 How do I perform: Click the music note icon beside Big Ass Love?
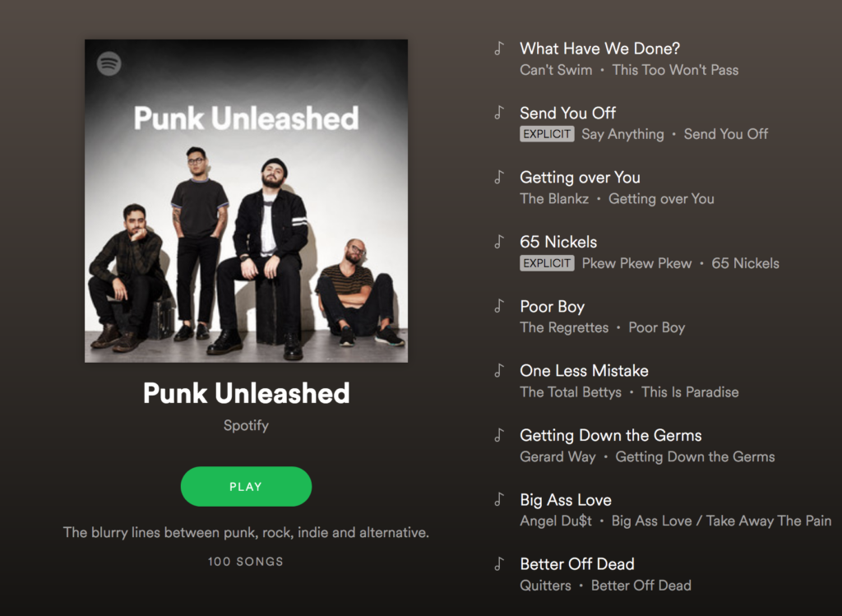[499, 499]
